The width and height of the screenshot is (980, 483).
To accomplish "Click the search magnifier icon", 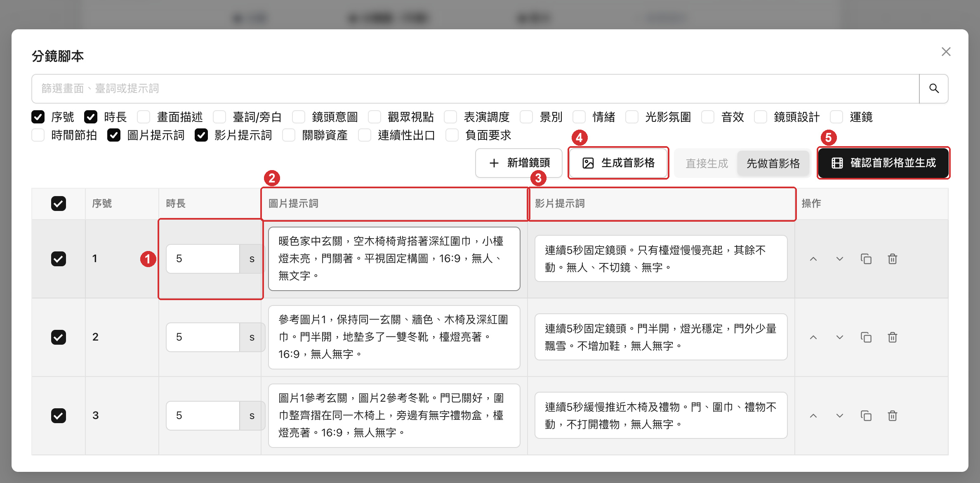I will pyautogui.click(x=934, y=88).
